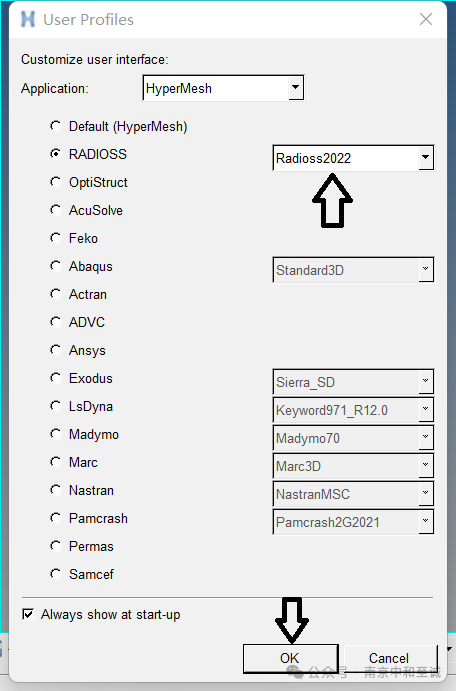456x691 pixels.
Task: Select the LsDyna radio button
Action: coord(56,406)
